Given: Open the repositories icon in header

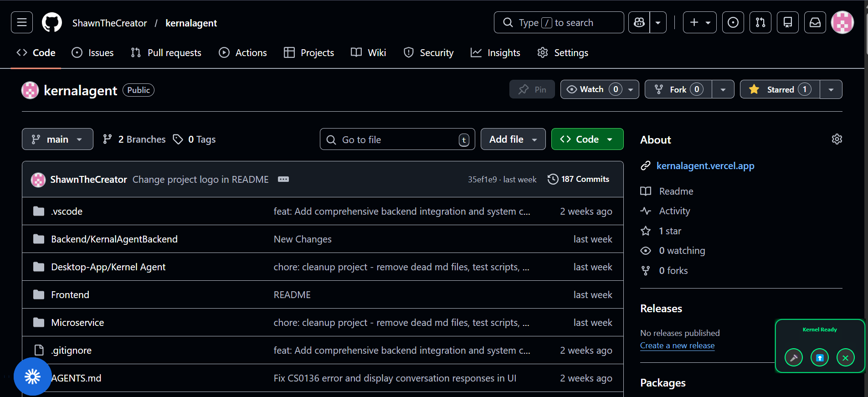Looking at the screenshot, I should [788, 22].
